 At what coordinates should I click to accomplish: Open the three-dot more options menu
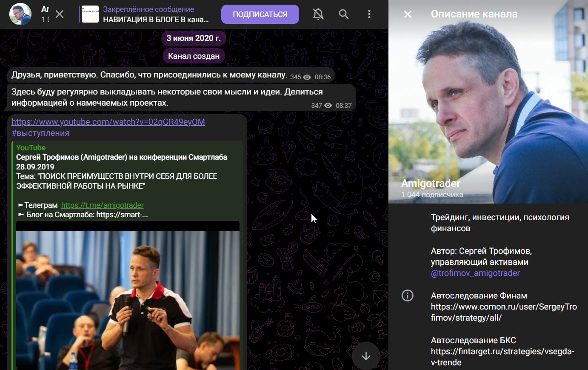click(369, 14)
